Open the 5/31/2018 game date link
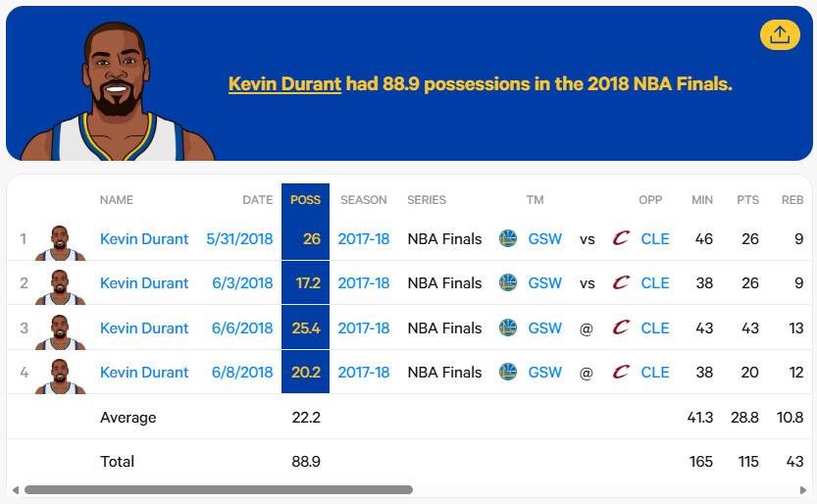 [239, 239]
